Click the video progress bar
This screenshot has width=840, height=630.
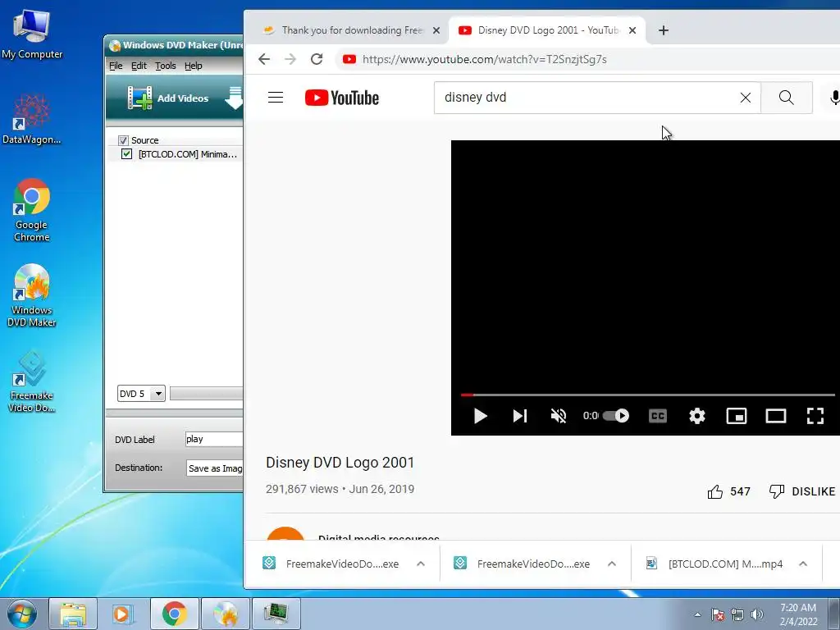click(648, 395)
